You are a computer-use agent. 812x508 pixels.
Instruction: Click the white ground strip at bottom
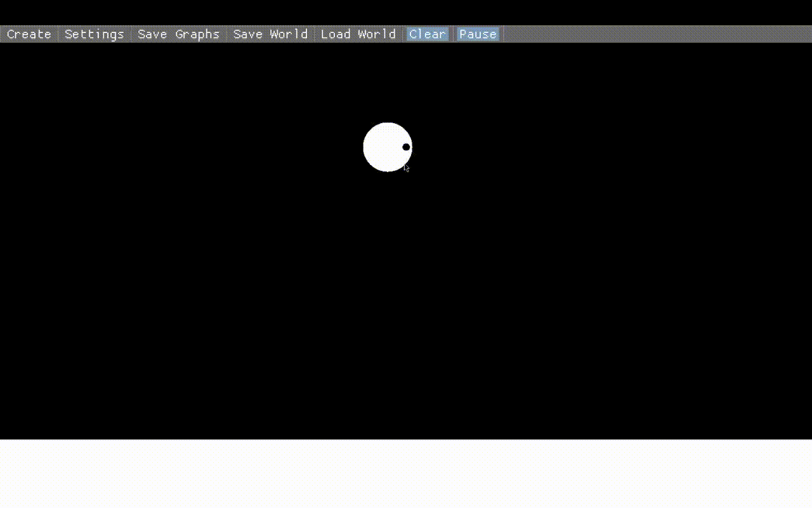(406, 473)
